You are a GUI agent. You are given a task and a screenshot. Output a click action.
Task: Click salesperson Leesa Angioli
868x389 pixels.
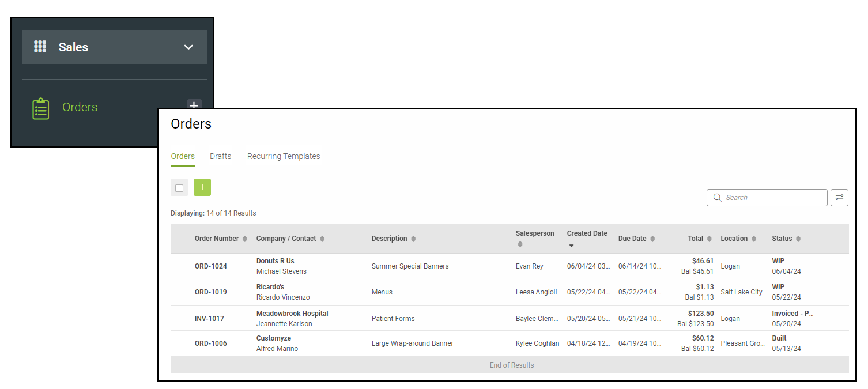click(537, 292)
